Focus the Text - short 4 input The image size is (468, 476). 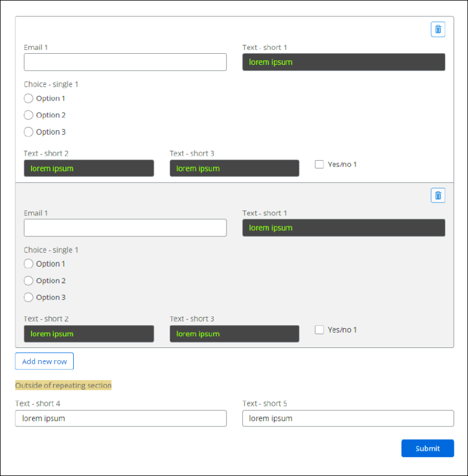click(x=121, y=418)
